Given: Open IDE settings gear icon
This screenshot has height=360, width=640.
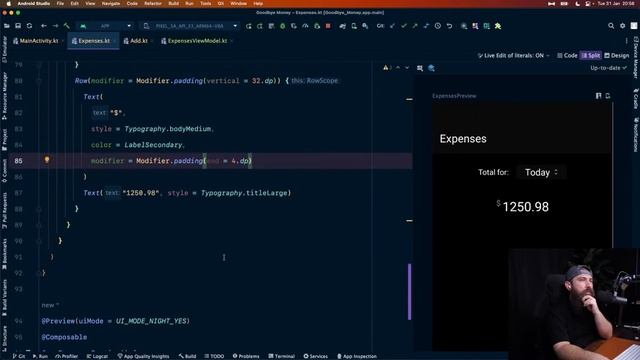Looking at the screenshot, I should (x=622, y=26).
